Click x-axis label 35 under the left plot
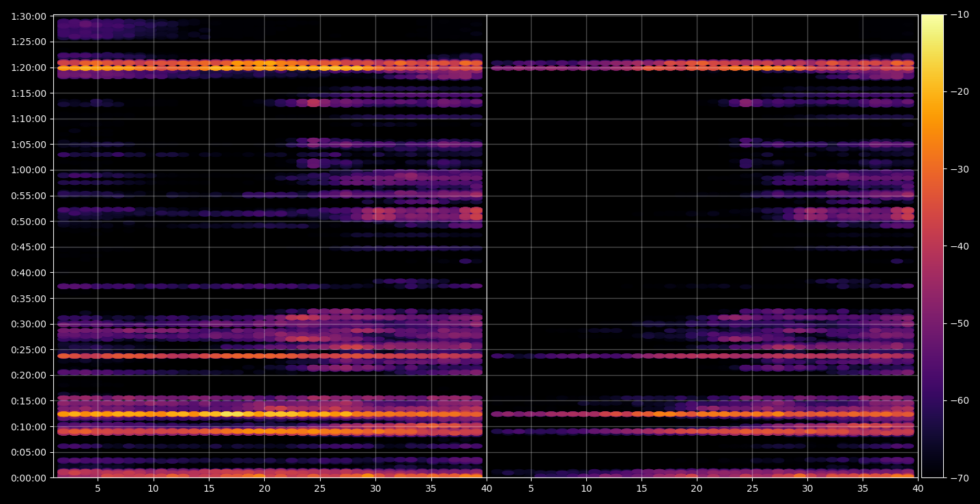 [431, 488]
